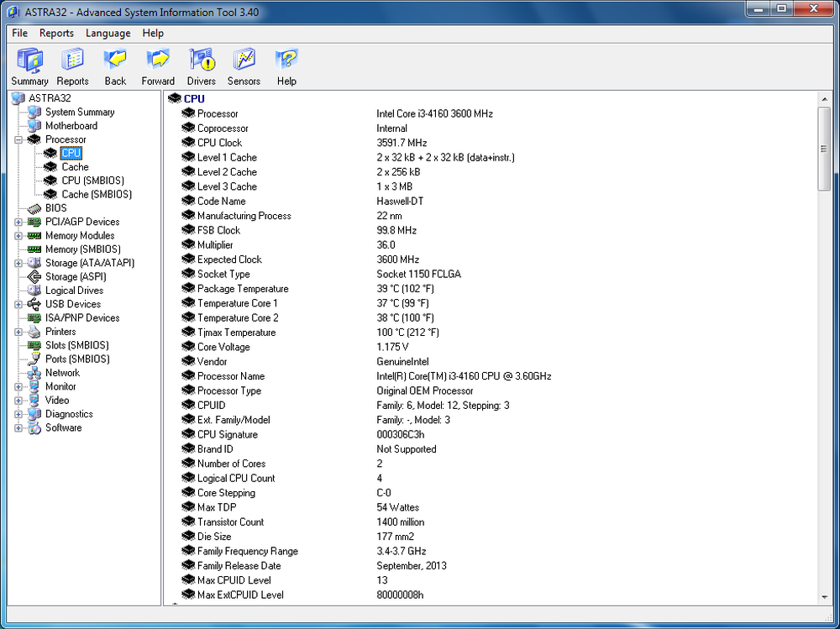Screen dimensions: 840x629
Task: Select Memory (SMBIOS) tree item
Action: coord(83,249)
